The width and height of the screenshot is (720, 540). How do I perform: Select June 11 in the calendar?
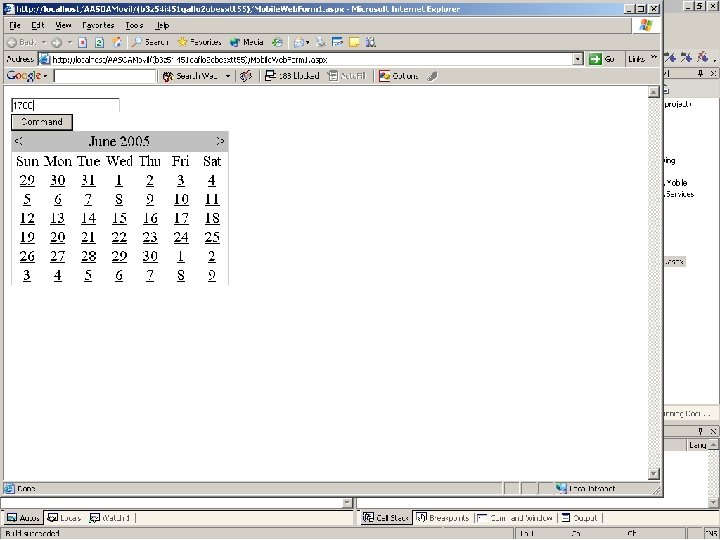[212, 199]
